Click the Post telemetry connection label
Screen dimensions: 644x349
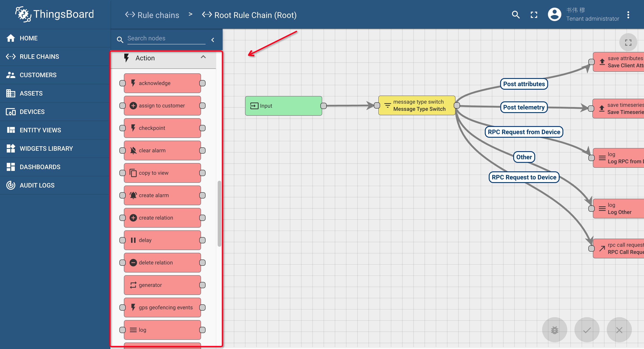pyautogui.click(x=524, y=107)
